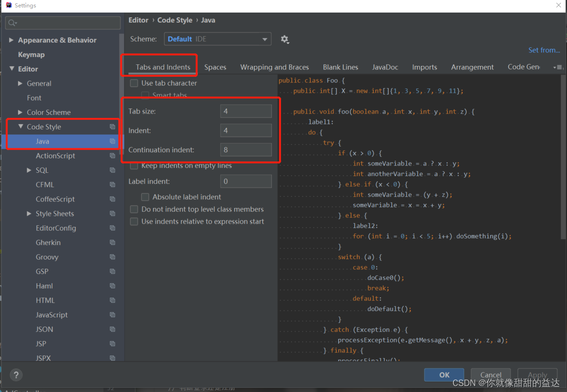Click the Cancel button
Viewport: 567px width, 392px height.
[491, 375]
